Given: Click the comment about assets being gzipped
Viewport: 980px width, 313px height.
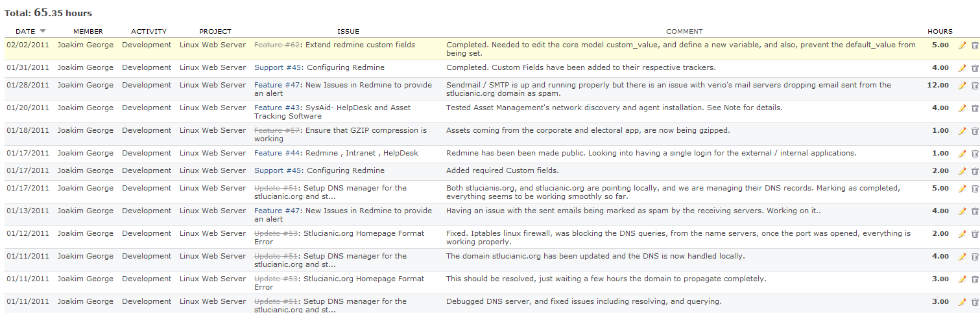Looking at the screenshot, I should [588, 130].
